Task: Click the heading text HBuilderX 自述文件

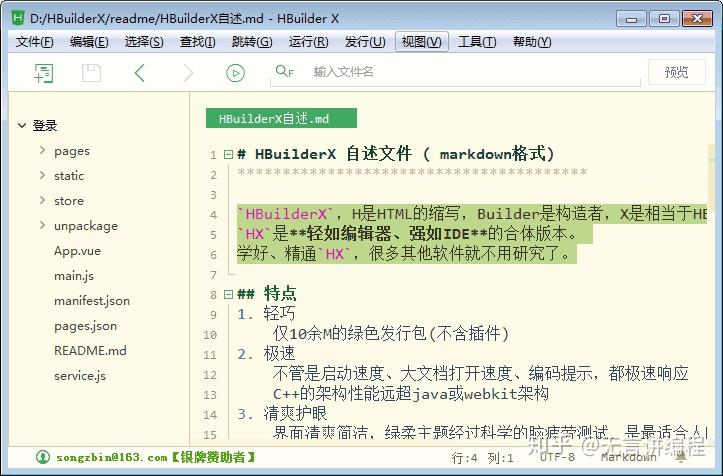Action: click(x=333, y=154)
